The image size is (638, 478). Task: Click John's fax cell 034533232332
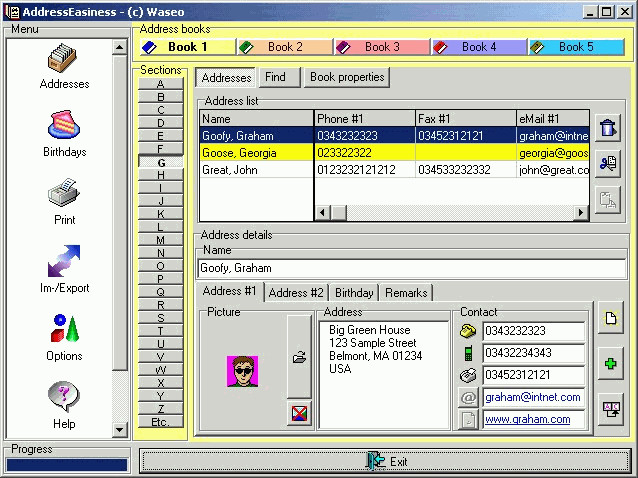(466, 170)
